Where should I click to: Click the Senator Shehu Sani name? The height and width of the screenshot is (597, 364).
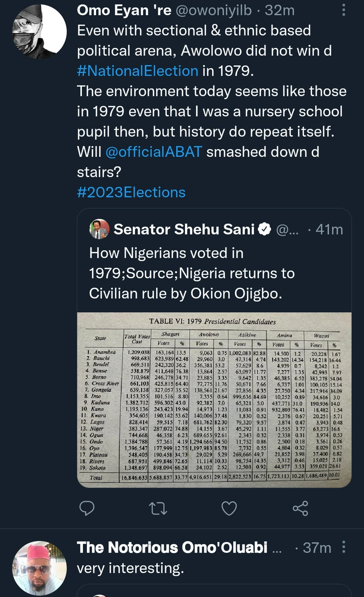(184, 229)
